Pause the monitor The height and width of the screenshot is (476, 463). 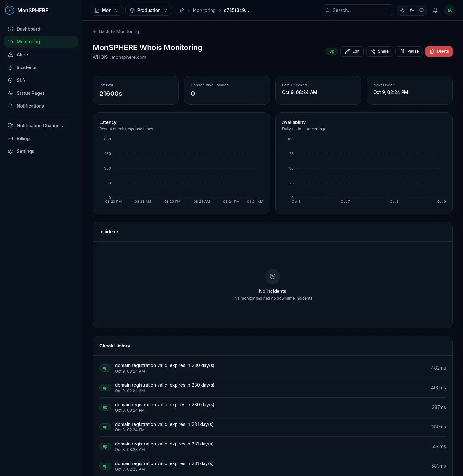point(409,51)
